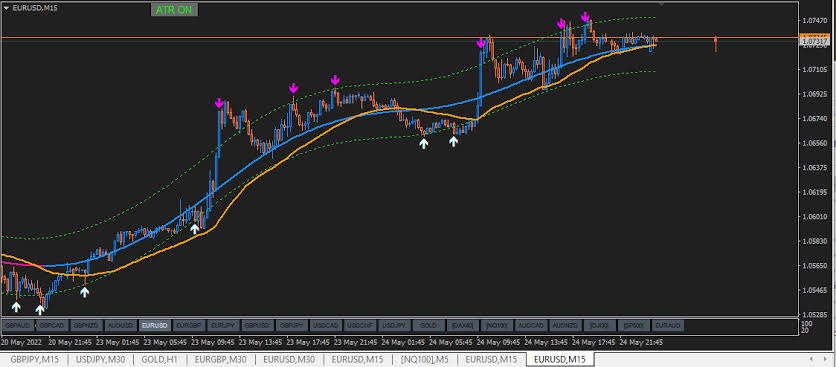Open the EURUSD,M30 chart tab
Image resolution: width=836 pixels, height=367 pixels.
(x=288, y=360)
